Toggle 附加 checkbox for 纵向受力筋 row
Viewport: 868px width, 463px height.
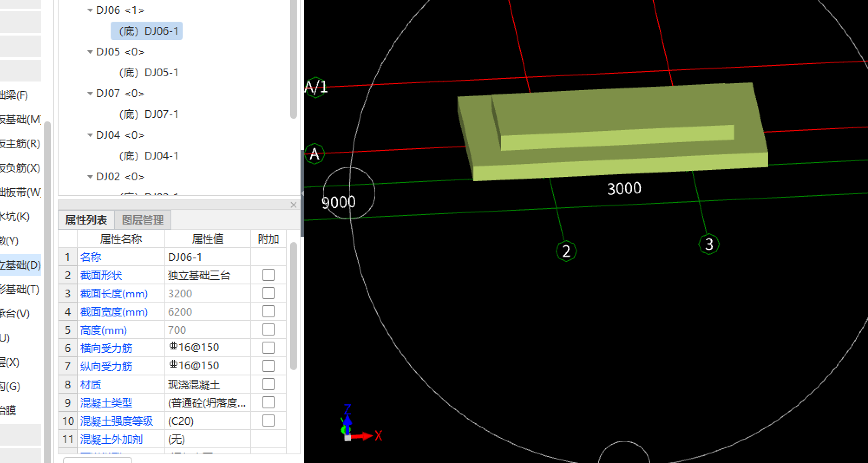point(269,366)
